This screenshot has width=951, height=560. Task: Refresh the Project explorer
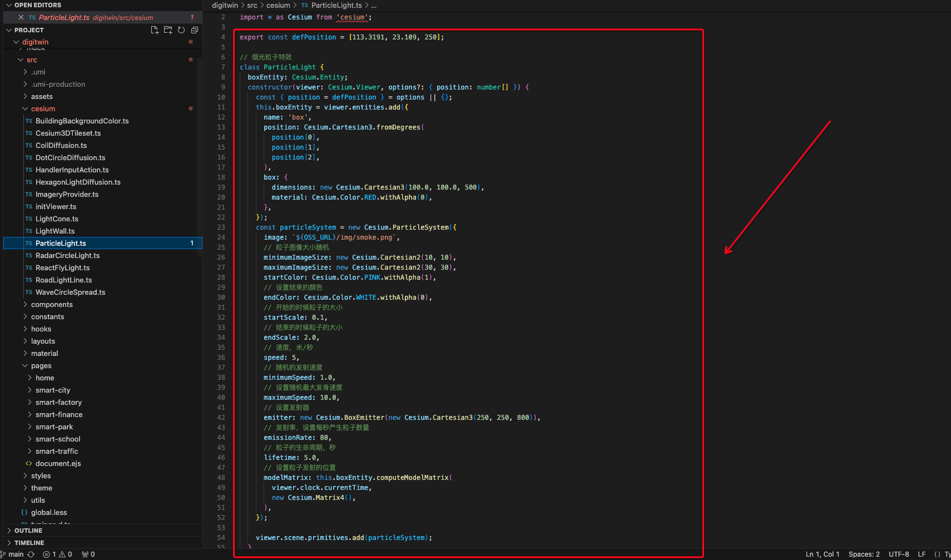tap(181, 30)
